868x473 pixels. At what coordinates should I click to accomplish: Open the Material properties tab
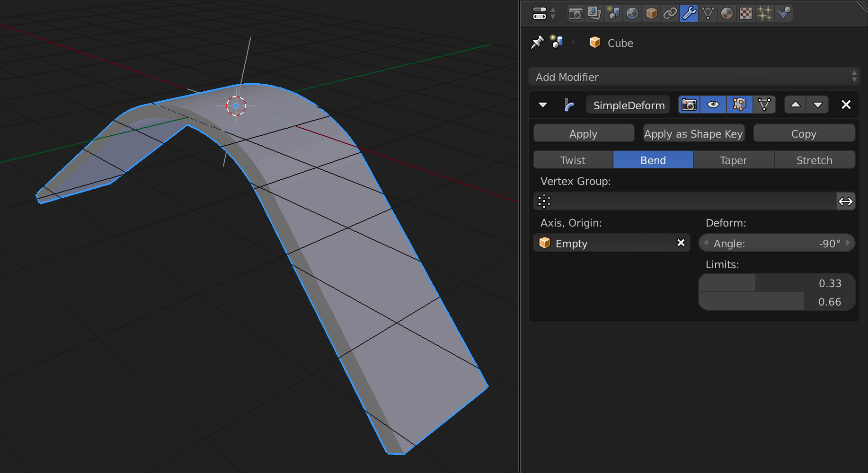click(x=726, y=13)
